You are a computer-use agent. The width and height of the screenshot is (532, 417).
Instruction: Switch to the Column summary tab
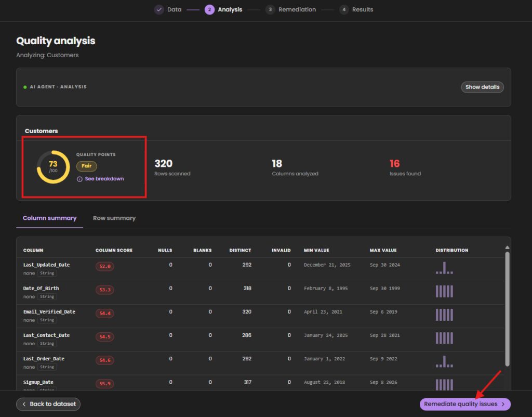click(49, 218)
